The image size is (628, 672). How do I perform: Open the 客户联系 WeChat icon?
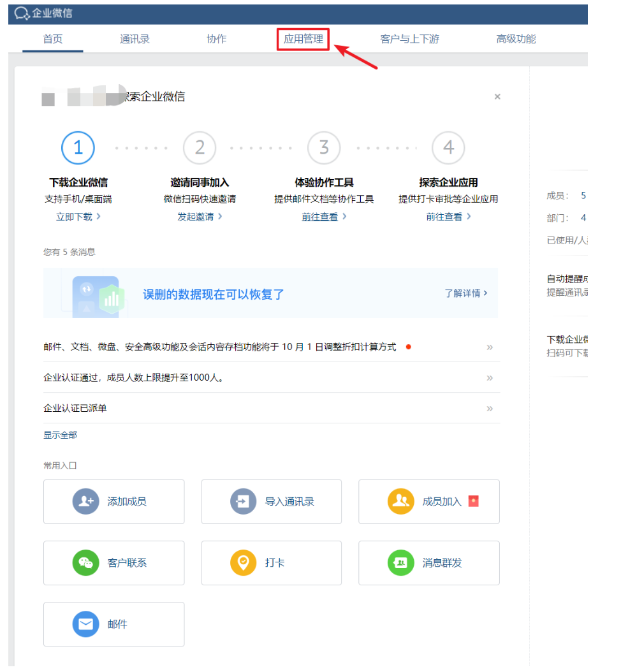(85, 562)
